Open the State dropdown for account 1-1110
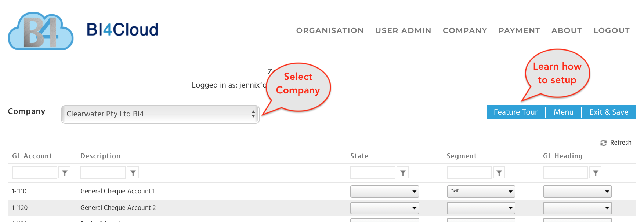The height and width of the screenshot is (222, 644). [x=384, y=192]
